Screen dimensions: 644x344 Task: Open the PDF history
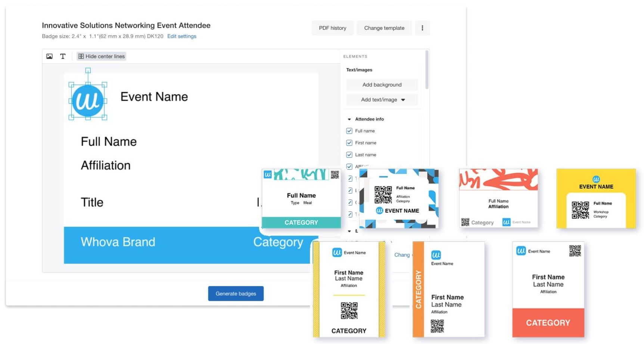(x=332, y=28)
